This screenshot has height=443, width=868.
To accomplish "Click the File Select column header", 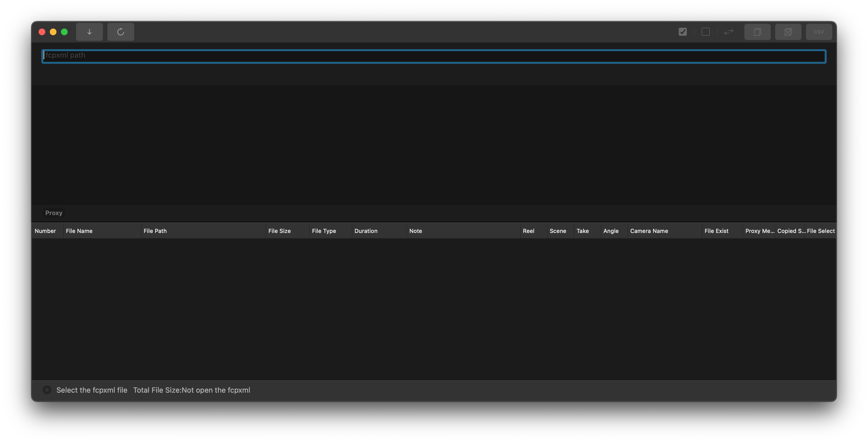I will pos(820,231).
